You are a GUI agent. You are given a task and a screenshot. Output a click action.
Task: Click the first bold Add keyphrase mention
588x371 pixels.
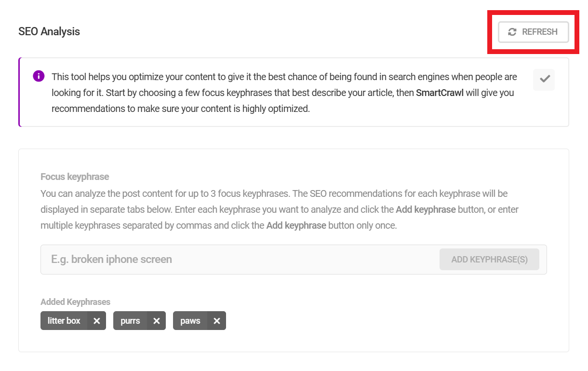pyautogui.click(x=426, y=210)
